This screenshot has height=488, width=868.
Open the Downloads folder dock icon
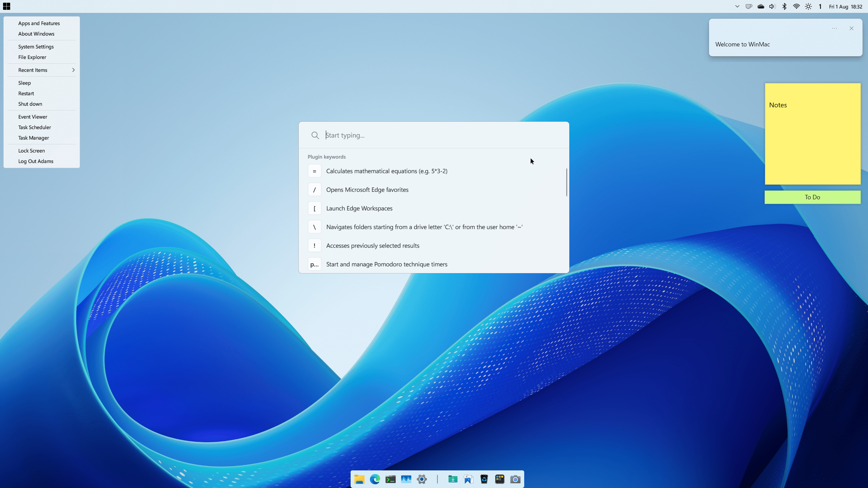tap(453, 479)
